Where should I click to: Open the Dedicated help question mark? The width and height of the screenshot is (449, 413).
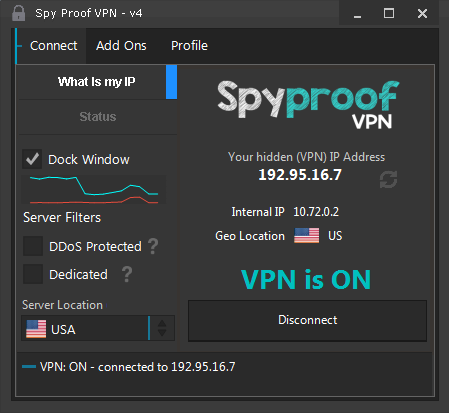click(127, 274)
